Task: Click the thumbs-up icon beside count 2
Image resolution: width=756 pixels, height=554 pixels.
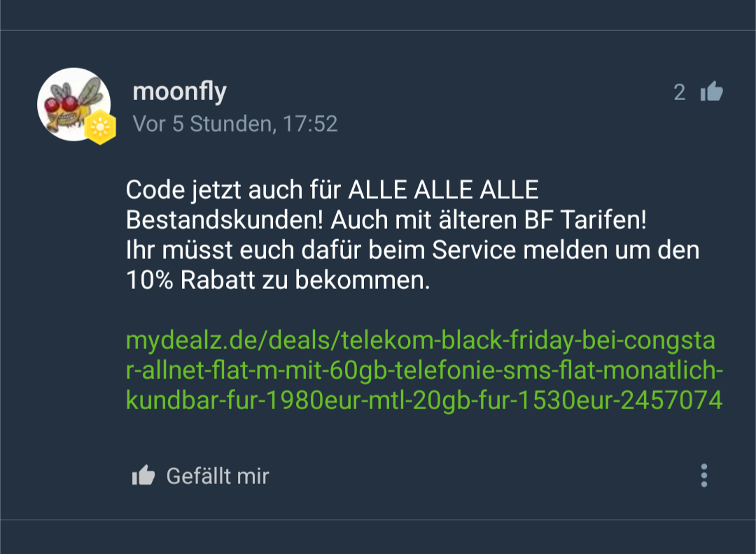Action: click(712, 92)
